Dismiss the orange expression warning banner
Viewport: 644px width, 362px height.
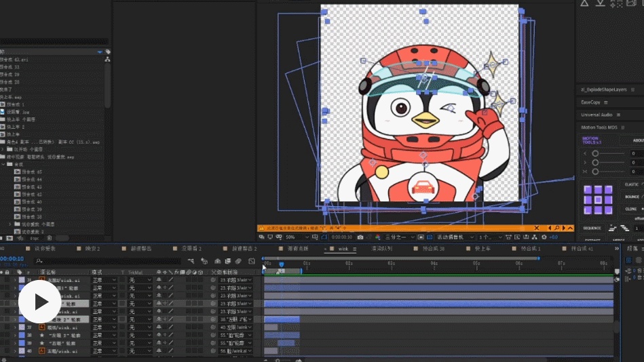pyautogui.click(x=537, y=228)
